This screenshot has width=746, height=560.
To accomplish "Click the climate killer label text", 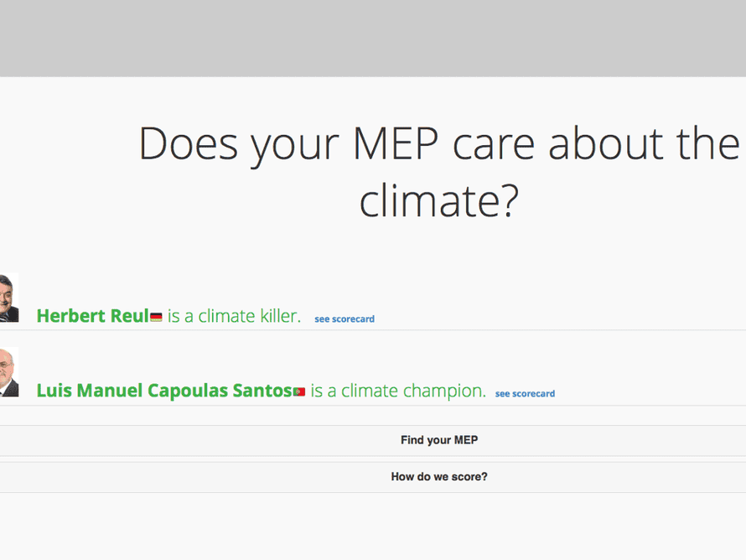I will pyautogui.click(x=235, y=316).
